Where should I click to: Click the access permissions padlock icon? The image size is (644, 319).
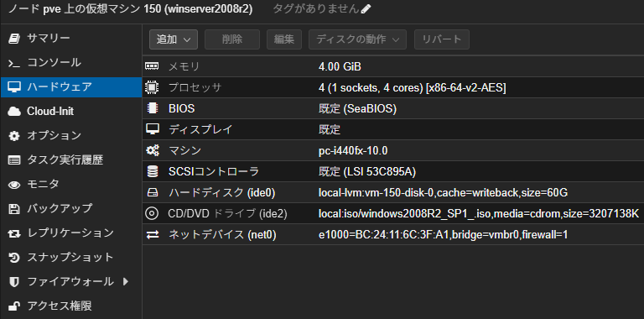click(x=14, y=306)
